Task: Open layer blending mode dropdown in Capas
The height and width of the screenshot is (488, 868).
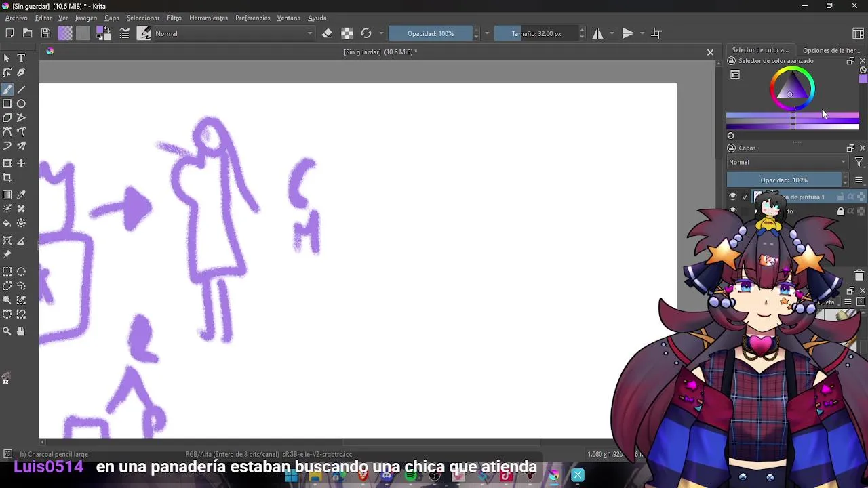Action: click(x=787, y=162)
